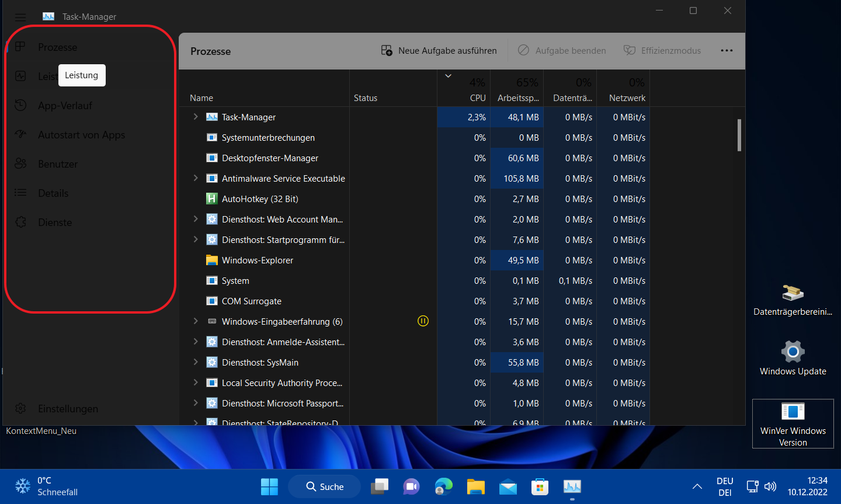This screenshot has height=504, width=841.
Task: Expand Diensthost: Startprogramm row
Action: 196,239
